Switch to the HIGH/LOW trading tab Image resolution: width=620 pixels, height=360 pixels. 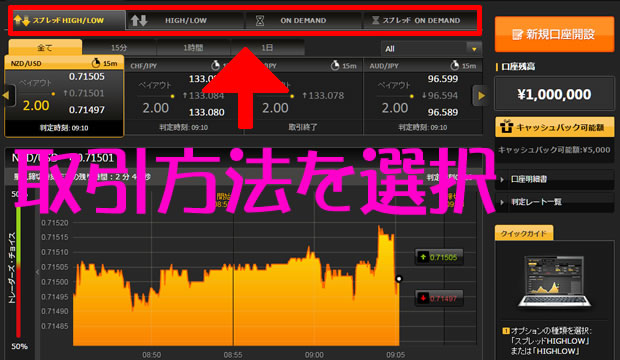click(185, 20)
